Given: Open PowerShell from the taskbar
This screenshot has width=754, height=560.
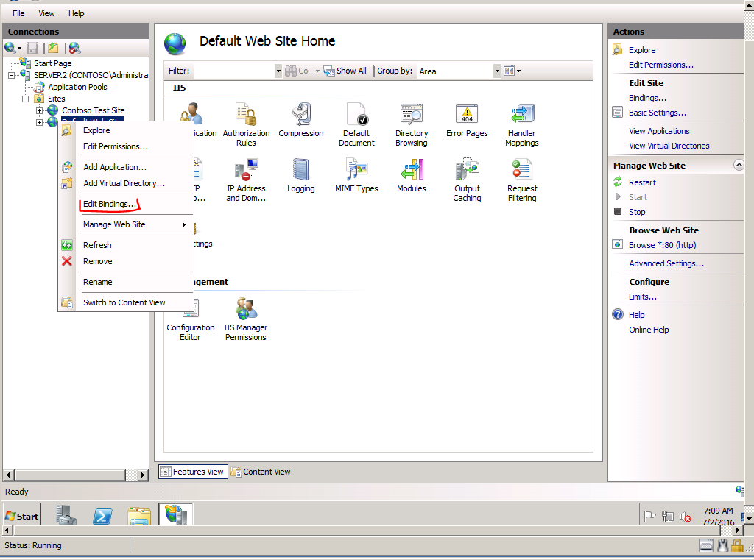Looking at the screenshot, I should pyautogui.click(x=102, y=515).
